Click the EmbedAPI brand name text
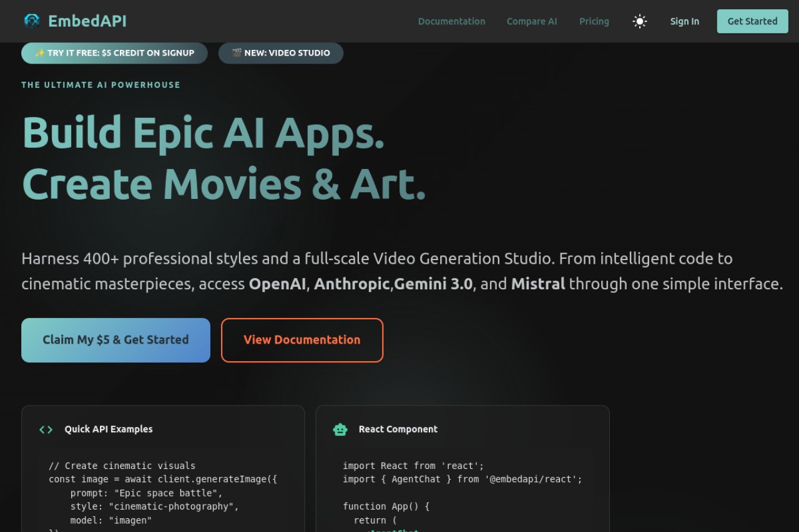Screen dimensions: 799x532 pyautogui.click(x=87, y=21)
